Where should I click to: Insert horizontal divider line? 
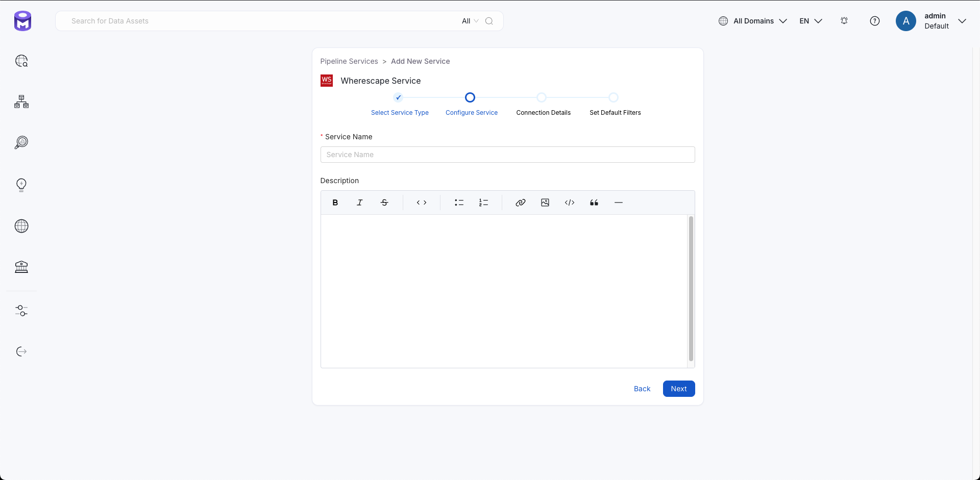(x=619, y=203)
